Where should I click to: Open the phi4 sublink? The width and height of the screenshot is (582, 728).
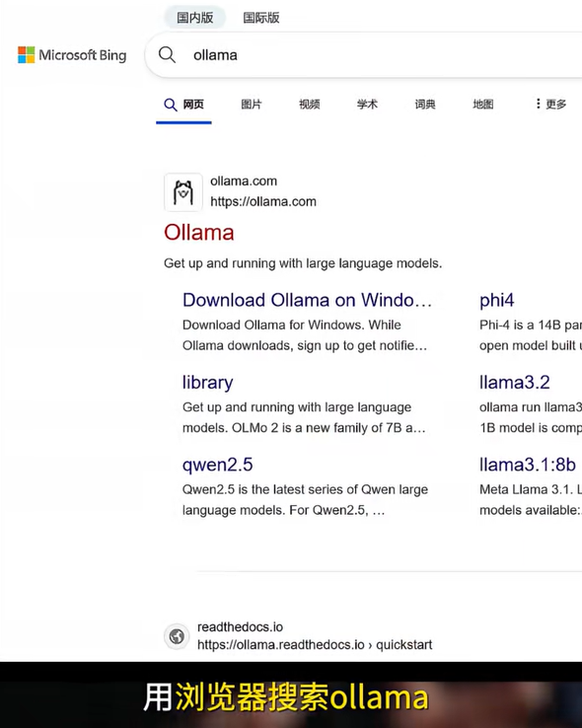[496, 300]
